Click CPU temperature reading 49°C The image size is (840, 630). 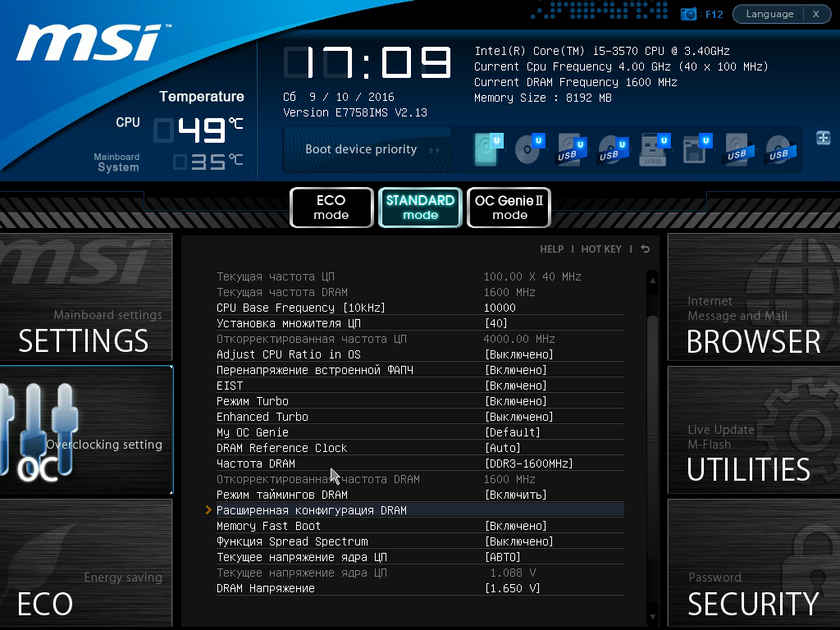[x=199, y=130]
